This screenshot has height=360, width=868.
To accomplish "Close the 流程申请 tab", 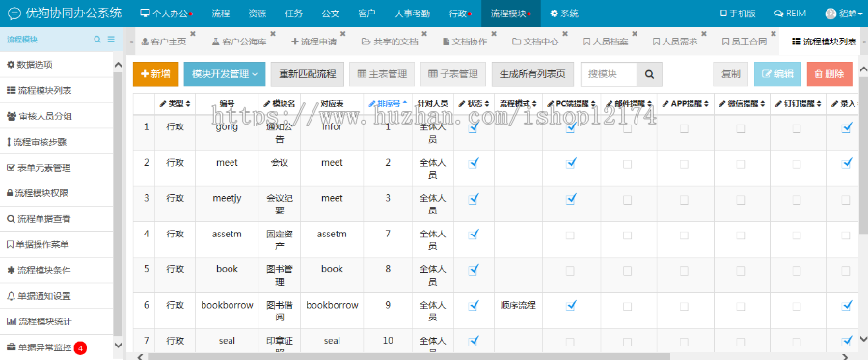I will 342,33.
